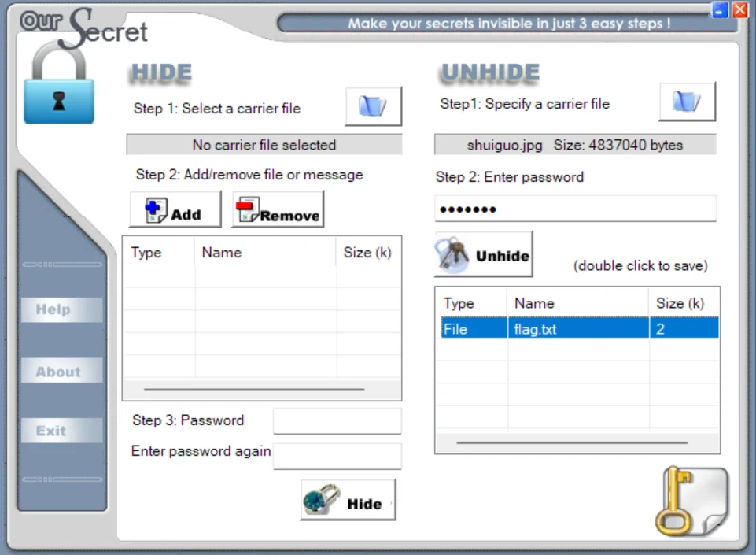Screen dimensions: 756x555
Task: Click the Add file button
Action: point(175,209)
